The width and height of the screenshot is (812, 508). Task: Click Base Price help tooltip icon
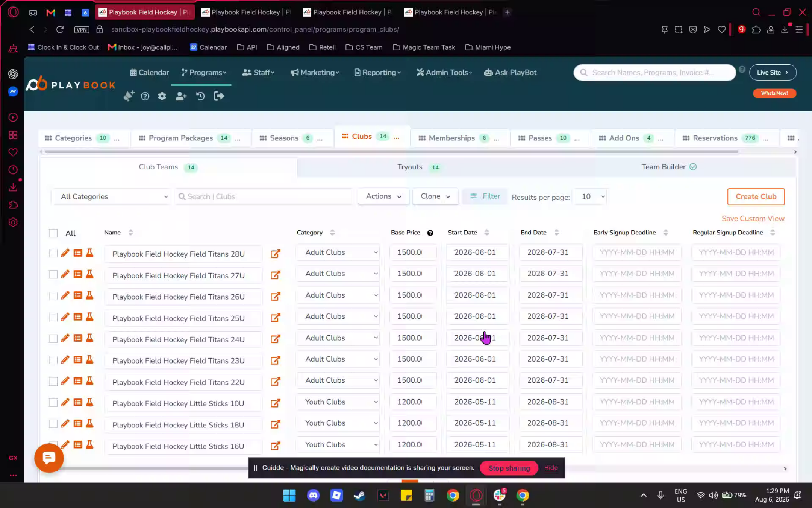[430, 233]
